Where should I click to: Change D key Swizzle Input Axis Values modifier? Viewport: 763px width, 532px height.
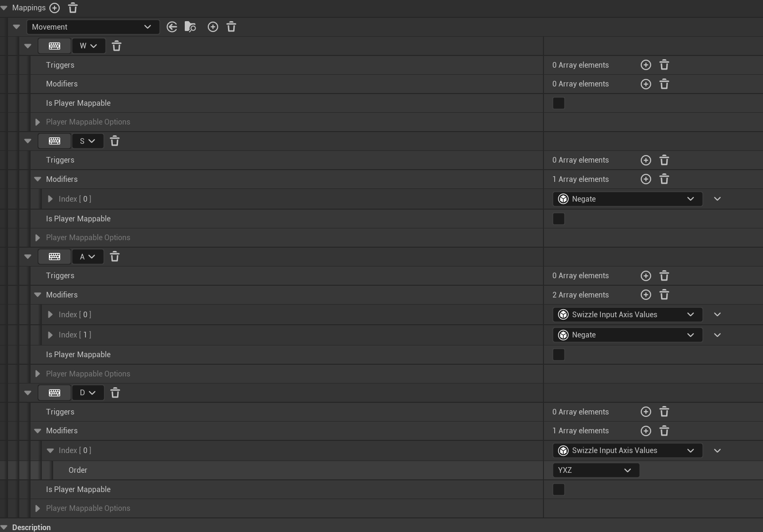[628, 450]
